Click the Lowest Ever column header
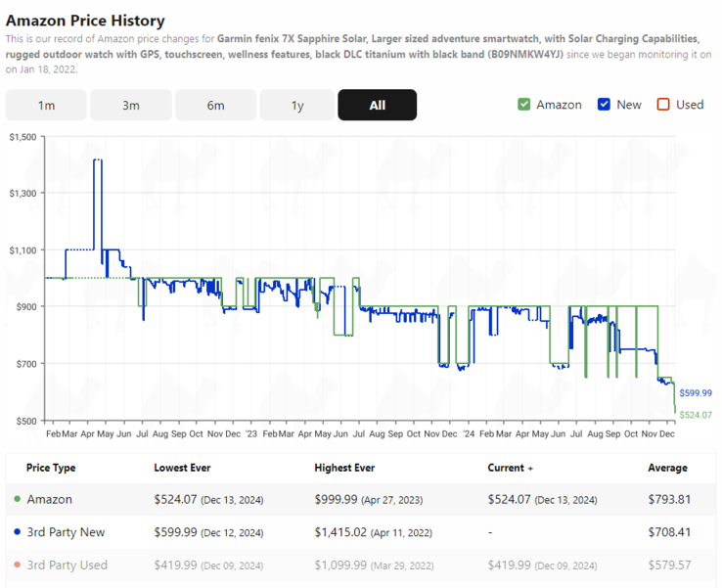The image size is (722, 588). click(x=182, y=468)
